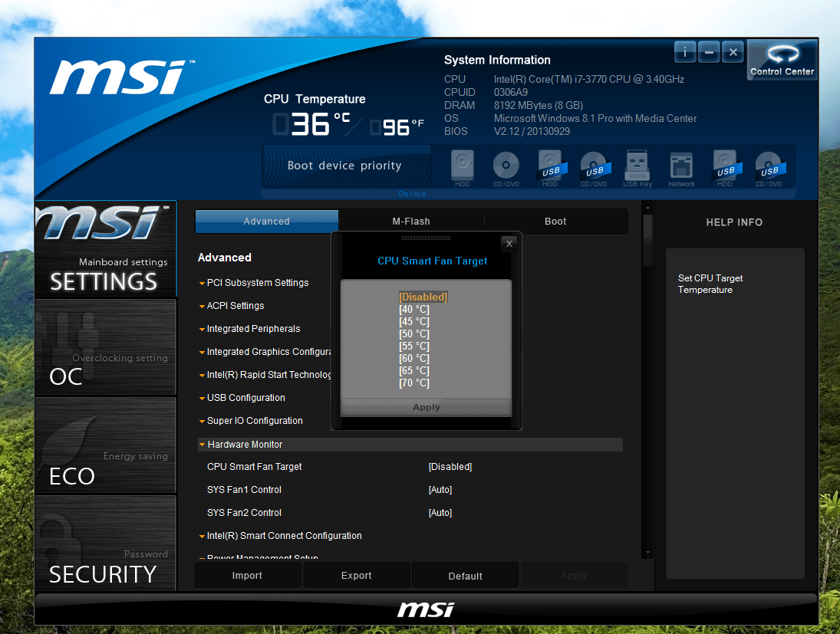This screenshot has width=840, height=634.
Task: Expand Super IO Configuration
Action: tap(250, 421)
